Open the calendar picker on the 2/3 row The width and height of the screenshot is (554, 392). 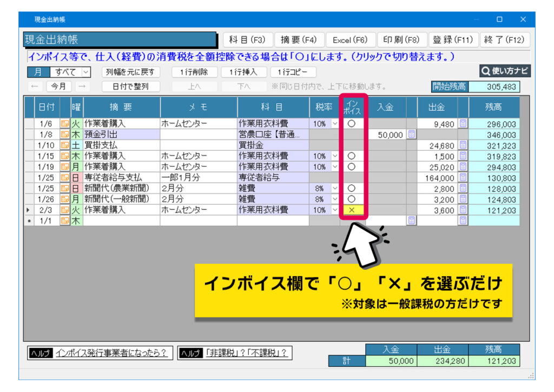coord(64,210)
